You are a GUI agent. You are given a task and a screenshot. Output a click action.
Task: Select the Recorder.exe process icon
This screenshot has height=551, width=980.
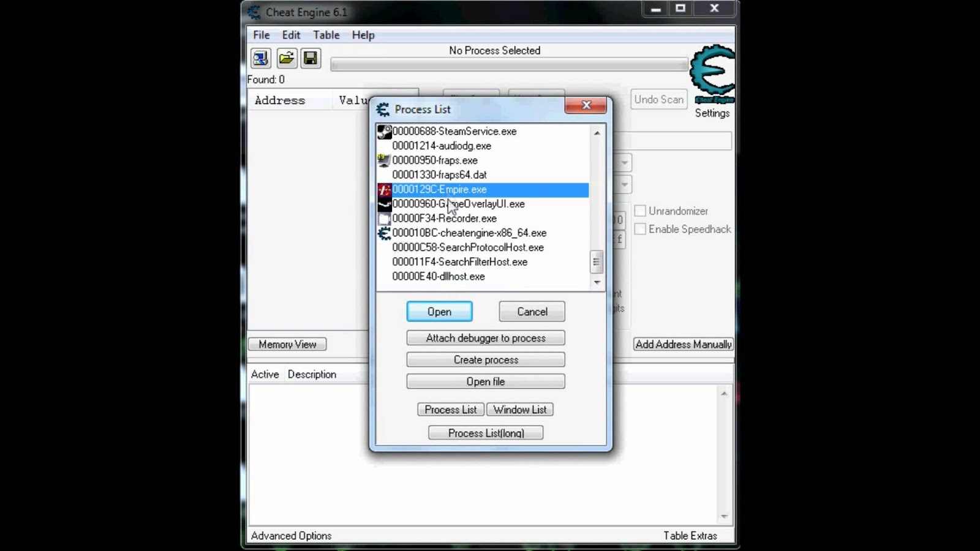384,219
